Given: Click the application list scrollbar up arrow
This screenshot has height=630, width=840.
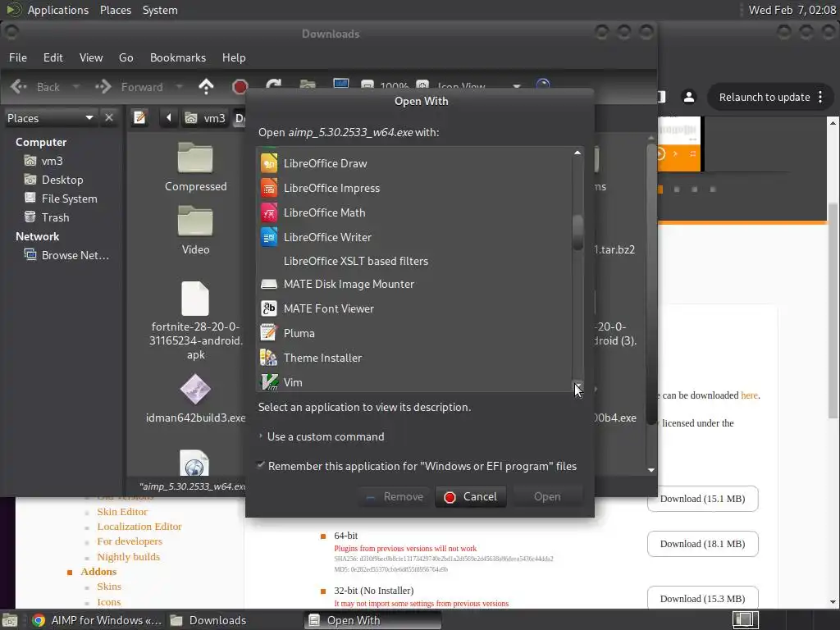Looking at the screenshot, I should point(577,153).
